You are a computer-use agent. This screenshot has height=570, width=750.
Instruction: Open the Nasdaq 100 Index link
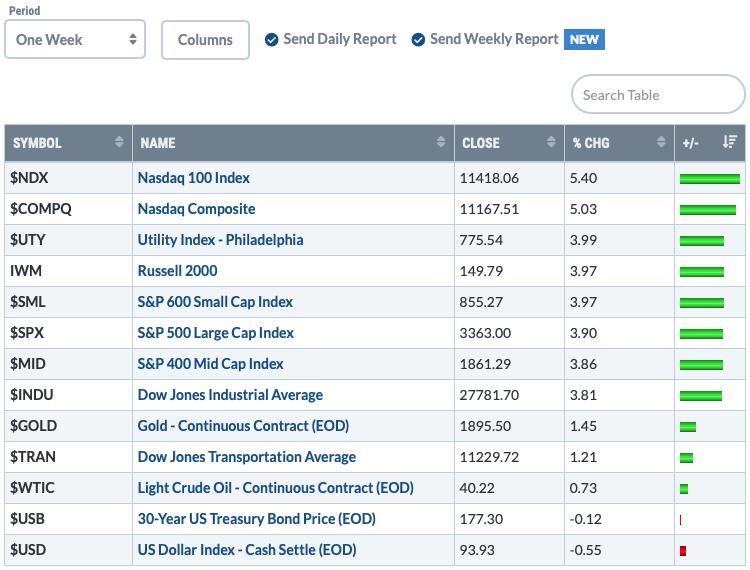pos(194,178)
